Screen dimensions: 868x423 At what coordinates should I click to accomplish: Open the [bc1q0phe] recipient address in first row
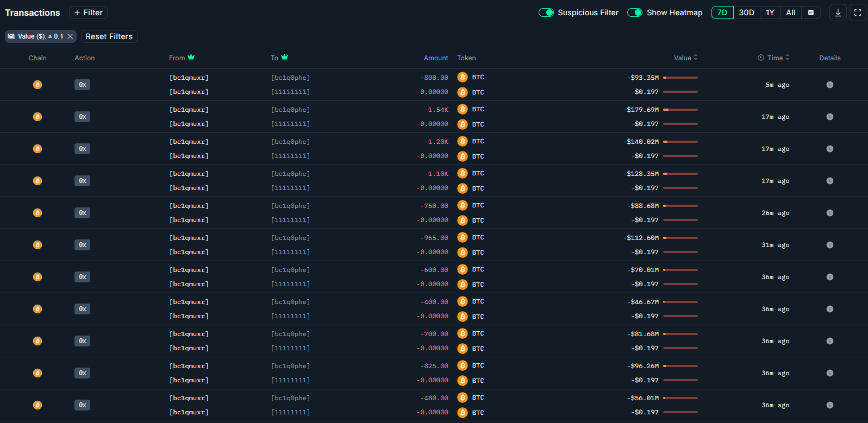point(290,78)
